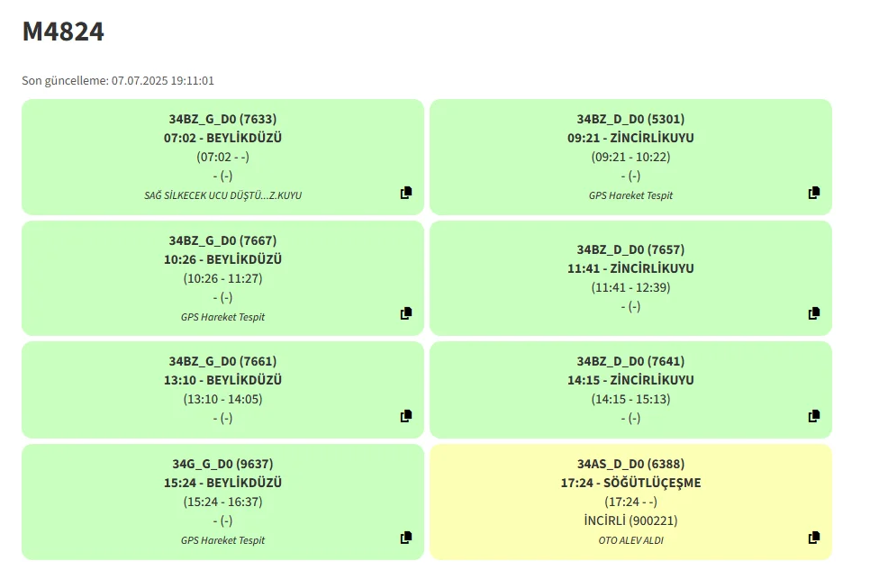Click the 11:41 - ZİNCİRLİKUYU departure line
Viewport: 879px width, 588px height.
point(630,268)
